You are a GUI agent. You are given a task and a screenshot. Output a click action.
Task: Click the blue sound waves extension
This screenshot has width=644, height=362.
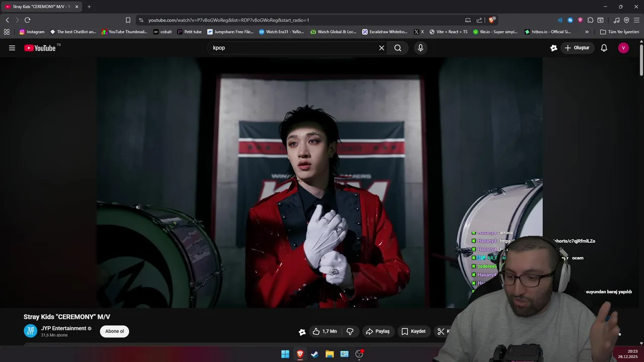[x=560, y=20]
